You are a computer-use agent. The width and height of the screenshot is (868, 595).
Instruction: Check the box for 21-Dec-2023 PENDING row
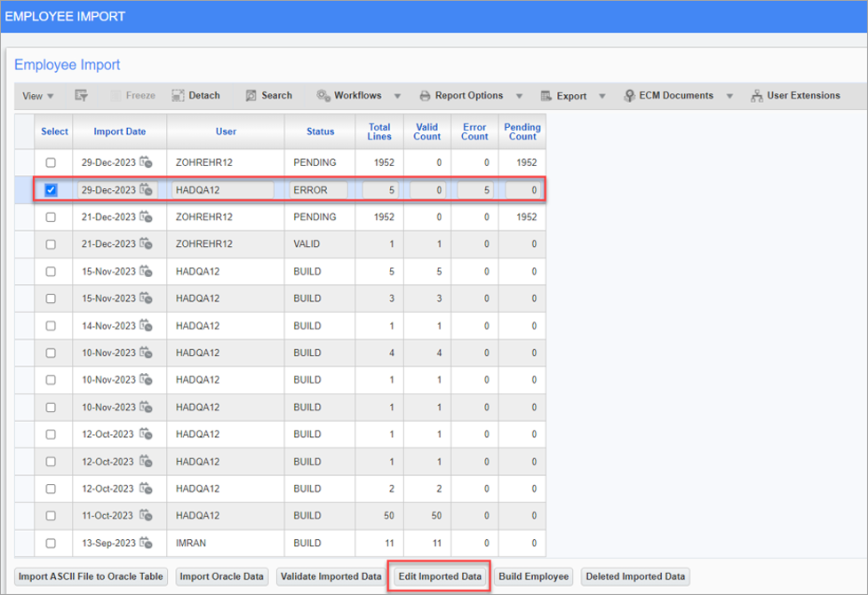pyautogui.click(x=51, y=217)
